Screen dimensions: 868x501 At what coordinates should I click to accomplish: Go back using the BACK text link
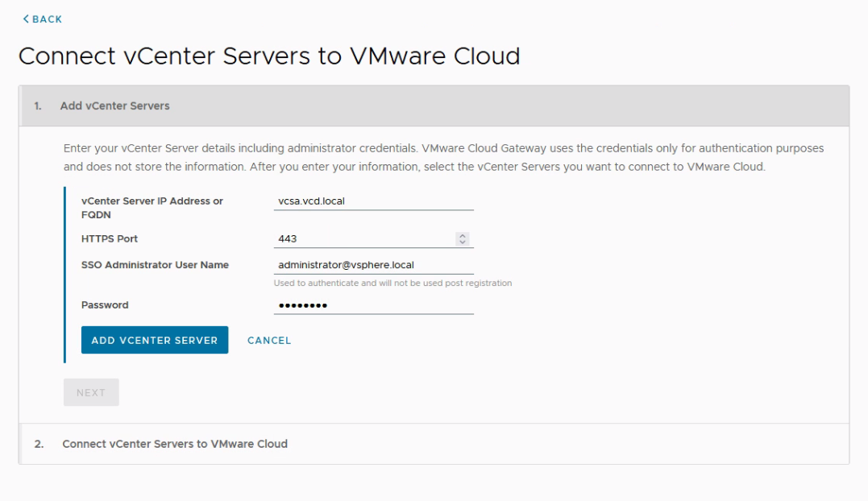click(47, 19)
